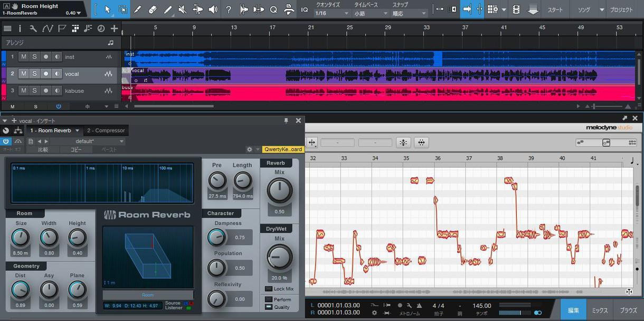Click the Melodyne pitch snap icon

(404, 142)
